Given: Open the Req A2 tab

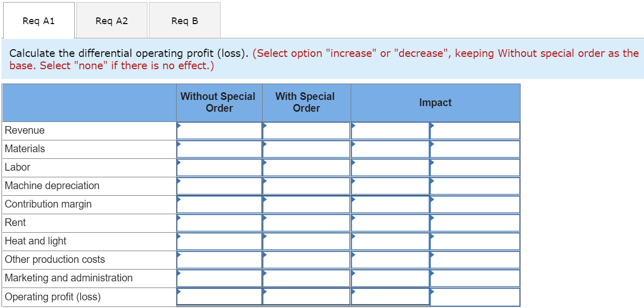Looking at the screenshot, I should click(112, 20).
